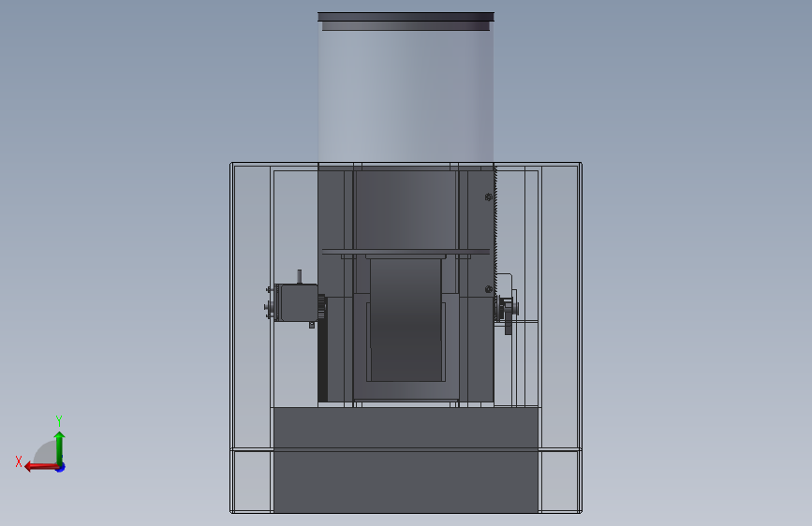
Task: Select the horizontal plate across the middle
Action: (406, 252)
